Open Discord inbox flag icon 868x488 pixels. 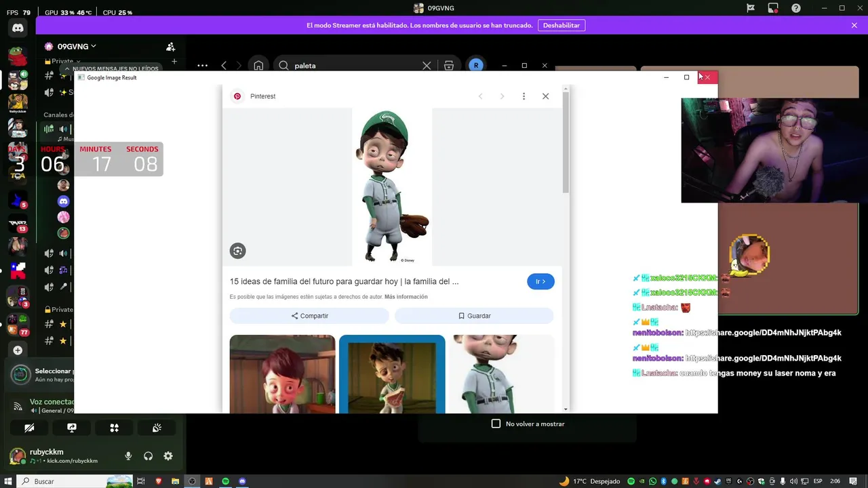pyautogui.click(x=751, y=8)
